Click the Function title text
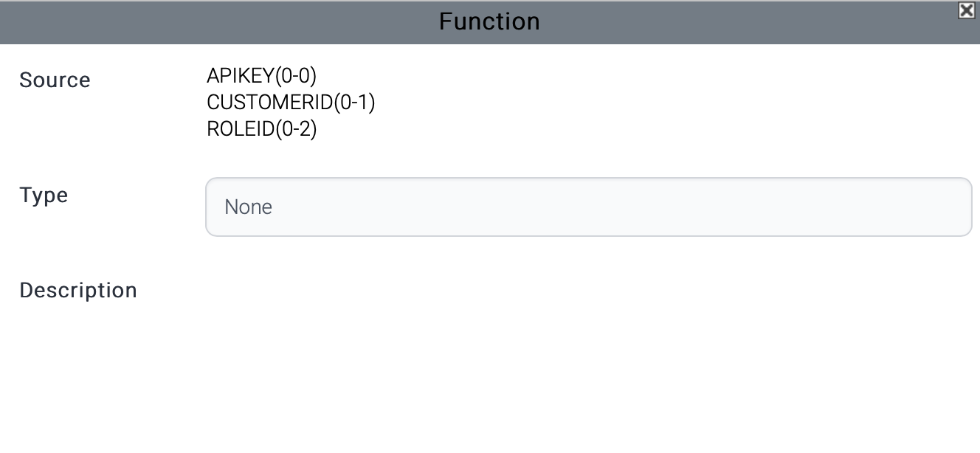 coord(489,21)
